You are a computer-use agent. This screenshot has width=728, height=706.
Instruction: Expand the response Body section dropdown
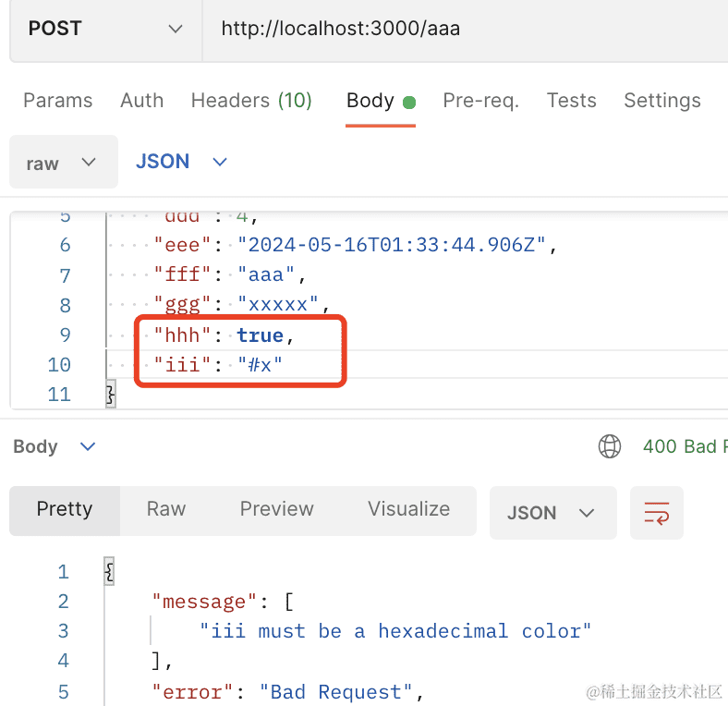(55, 447)
